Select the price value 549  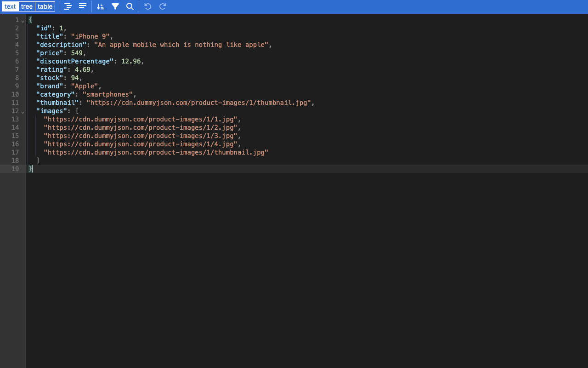point(77,53)
